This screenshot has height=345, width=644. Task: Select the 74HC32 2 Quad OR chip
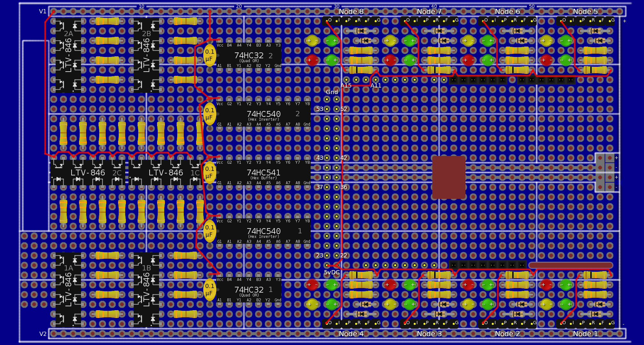(x=249, y=55)
